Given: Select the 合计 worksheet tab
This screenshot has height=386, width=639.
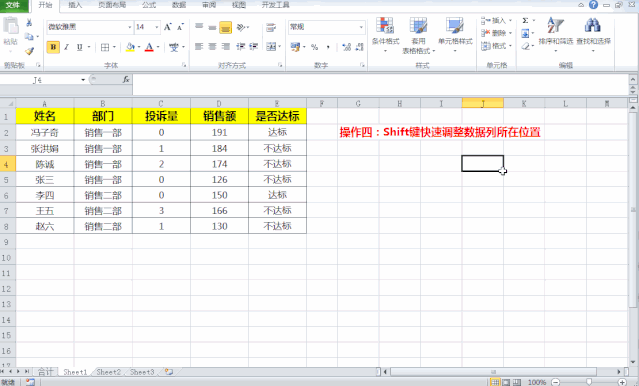Looking at the screenshot, I should pyautogui.click(x=45, y=372).
